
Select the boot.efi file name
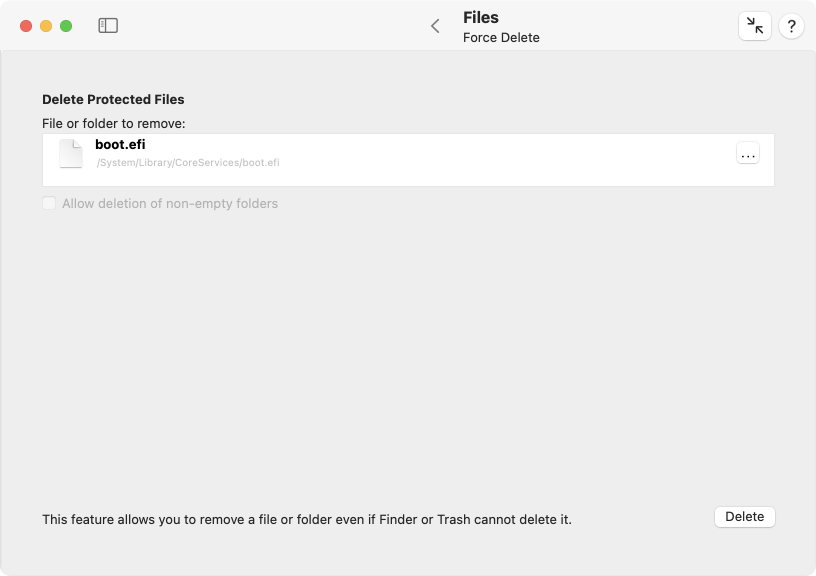120,144
